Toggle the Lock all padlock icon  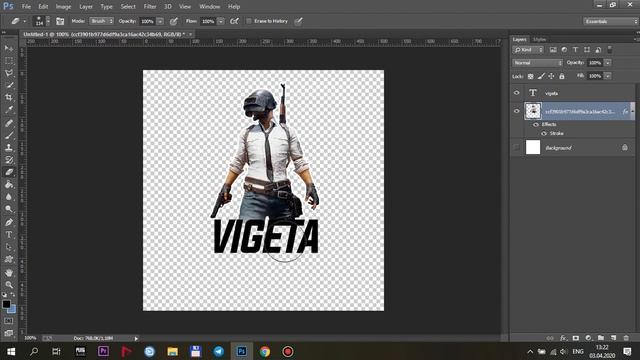click(562, 76)
